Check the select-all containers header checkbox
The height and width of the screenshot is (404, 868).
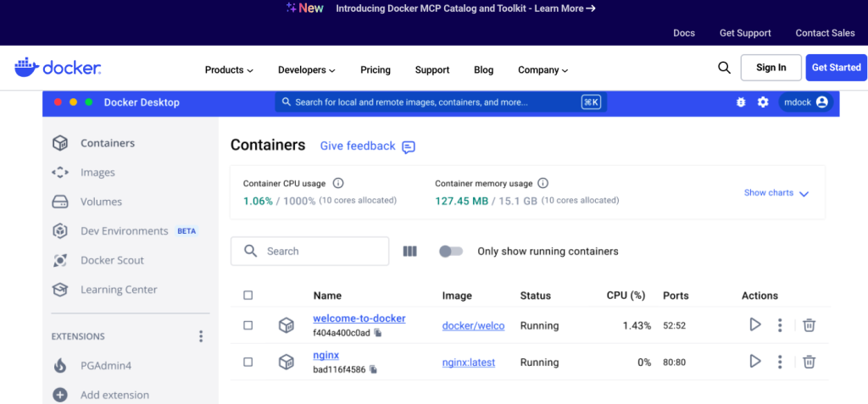248,296
